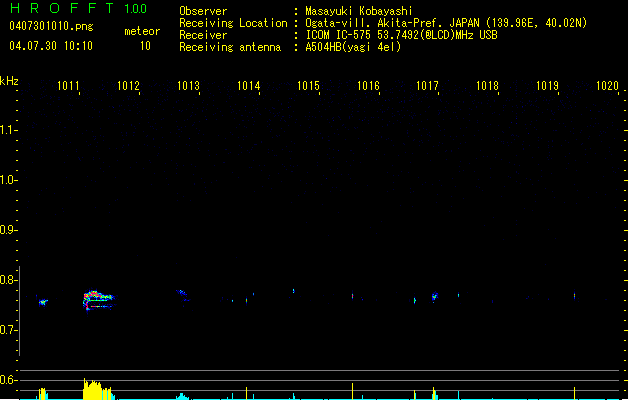Click the 1016 time axis tick

pos(368,86)
